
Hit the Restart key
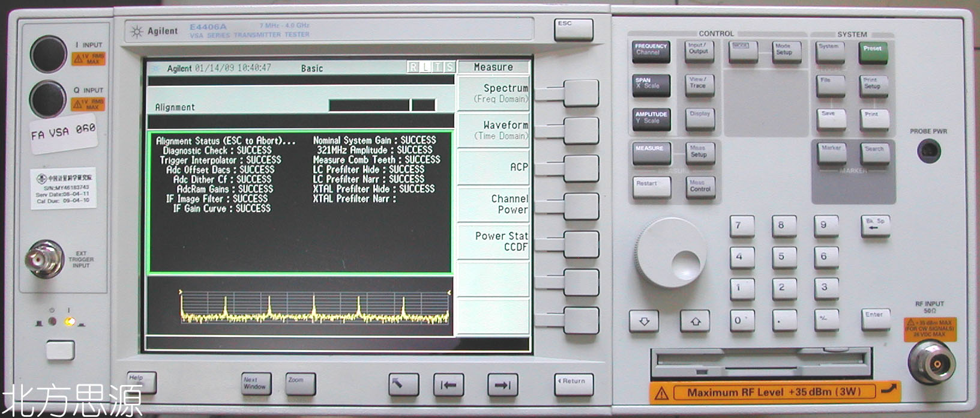point(652,188)
